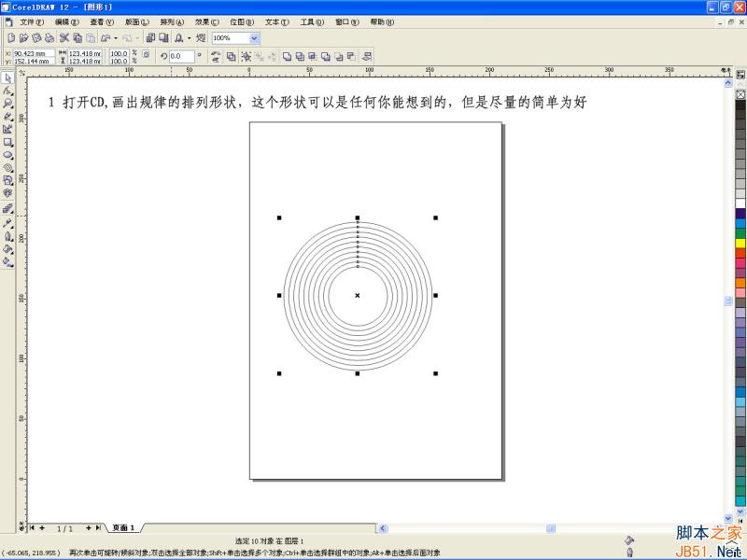Viewport: 747px width, 560px height.
Task: Cut the selected objects
Action: (64, 37)
